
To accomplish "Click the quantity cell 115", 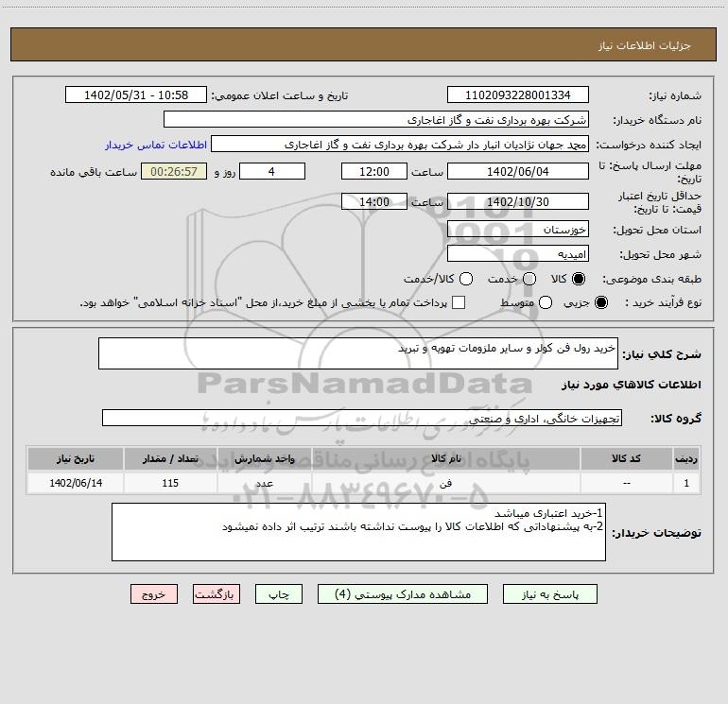I will click(170, 483).
